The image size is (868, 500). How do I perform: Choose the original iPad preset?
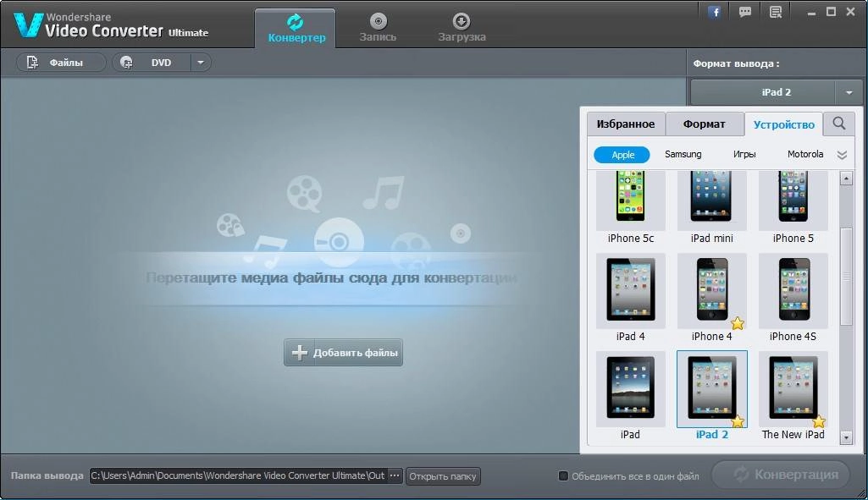[631, 396]
